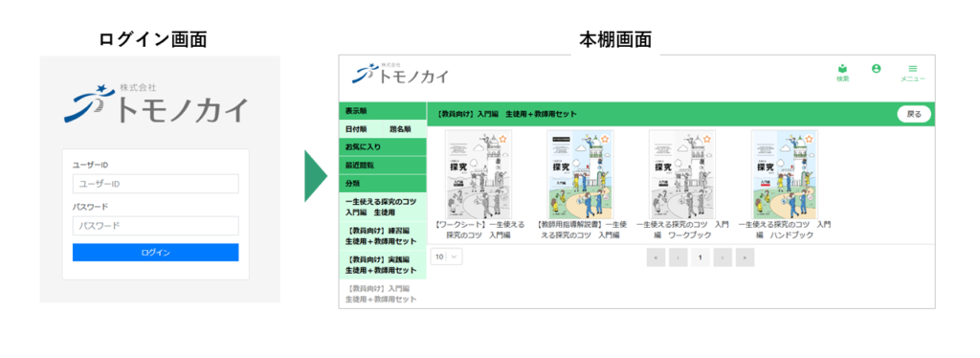Favorite the 教師用指導解説書 book star
980x358 pixels.
click(x=605, y=138)
